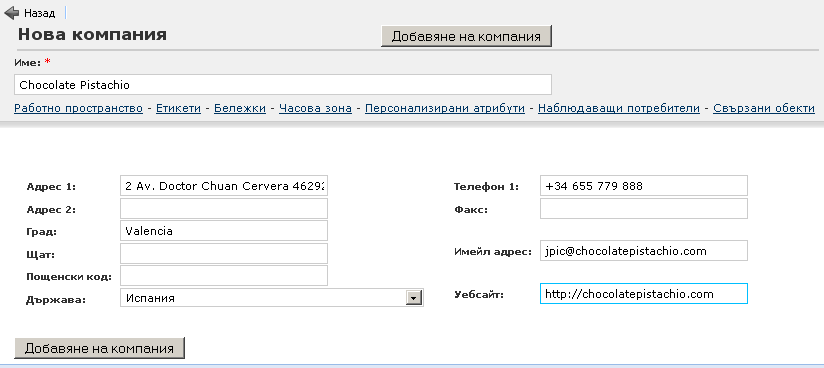The height and width of the screenshot is (368, 824).
Task: Open the Държава country dropdown arrow
Action: pyautogui.click(x=415, y=298)
